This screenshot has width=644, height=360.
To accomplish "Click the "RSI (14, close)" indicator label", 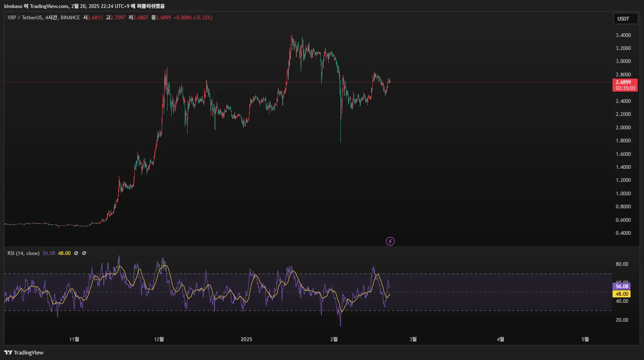I will click(x=24, y=253).
